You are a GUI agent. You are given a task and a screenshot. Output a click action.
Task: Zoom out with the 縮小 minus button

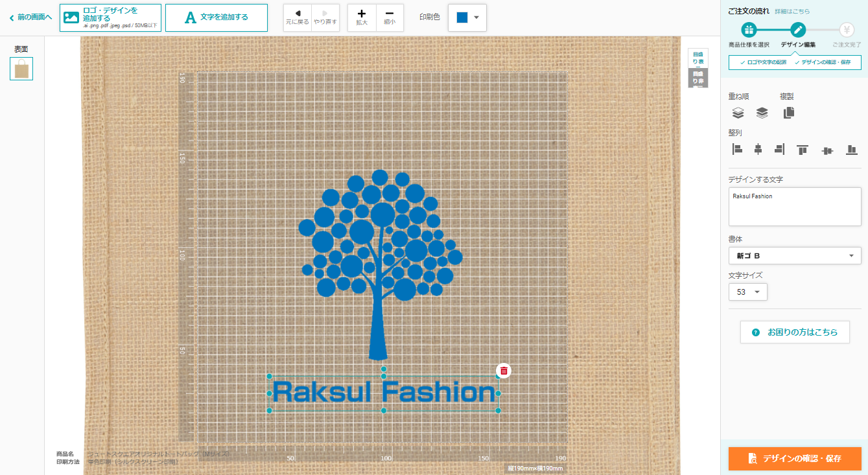[389, 17]
